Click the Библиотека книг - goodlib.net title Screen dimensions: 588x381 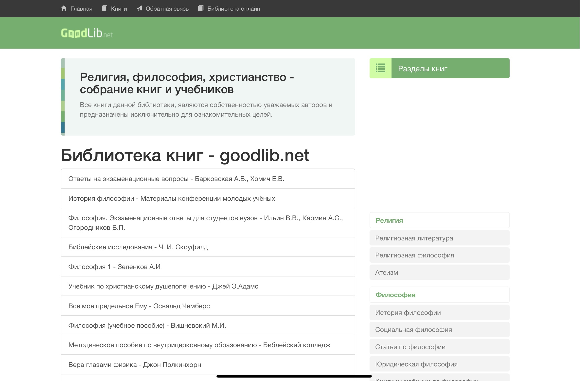point(185,155)
